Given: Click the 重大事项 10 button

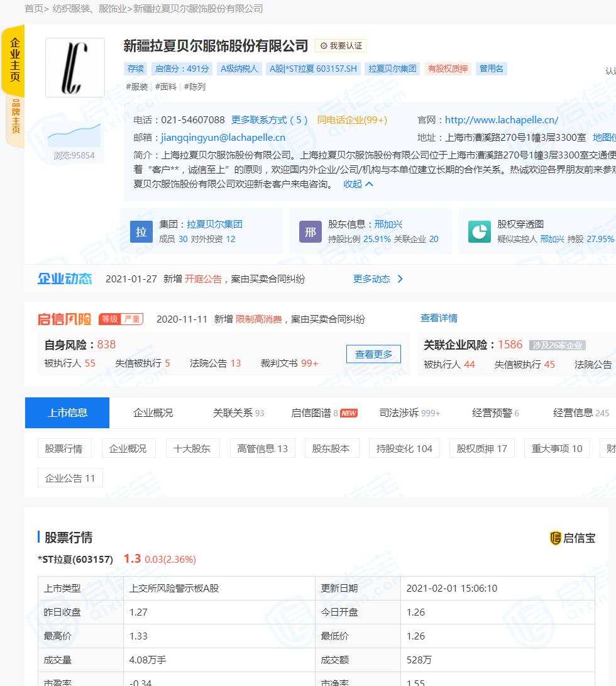Looking at the screenshot, I should [x=556, y=448].
